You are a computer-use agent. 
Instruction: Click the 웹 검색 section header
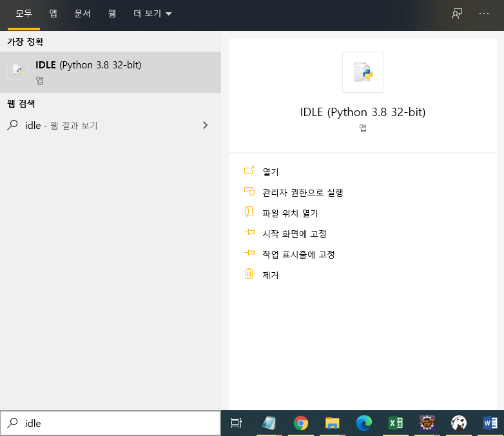coord(21,104)
